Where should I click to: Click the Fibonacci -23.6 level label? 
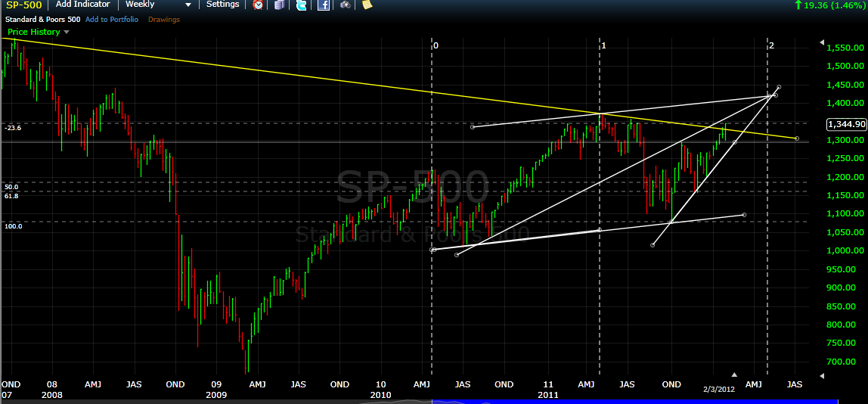12,127
